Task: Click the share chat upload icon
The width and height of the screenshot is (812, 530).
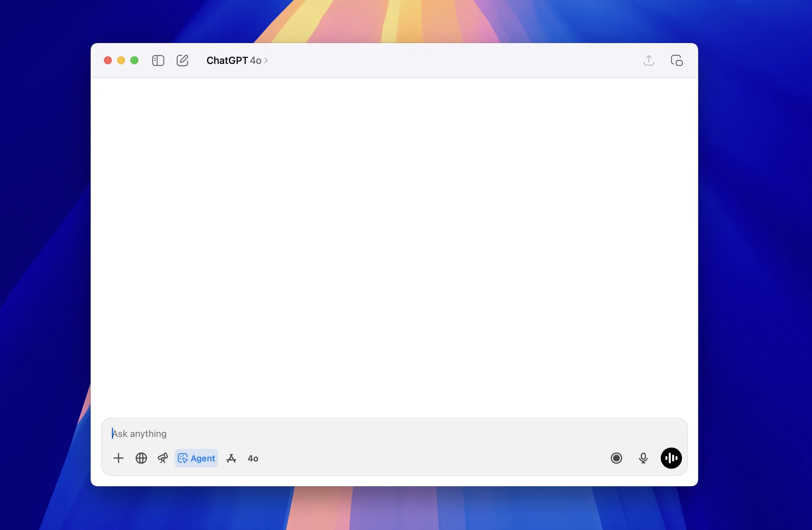Action: pos(649,60)
